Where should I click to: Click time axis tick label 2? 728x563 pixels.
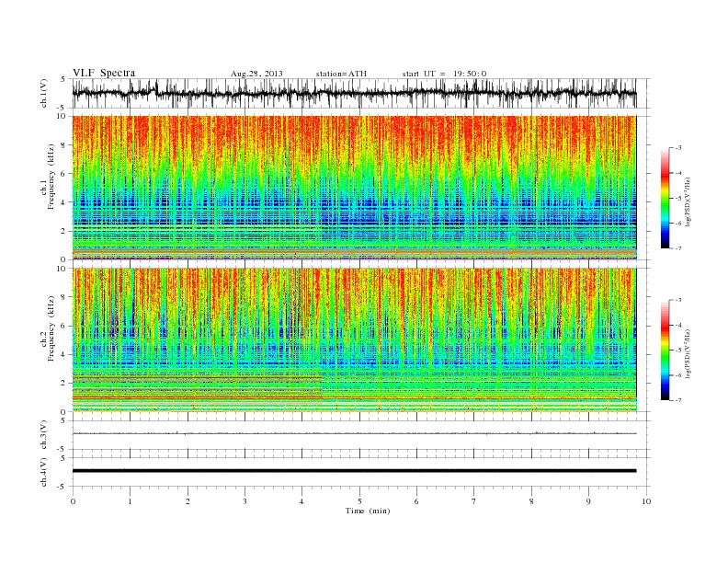[188, 501]
